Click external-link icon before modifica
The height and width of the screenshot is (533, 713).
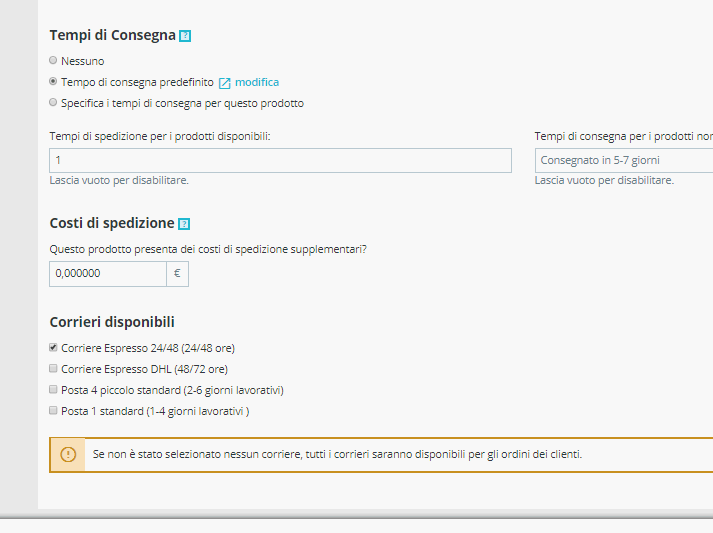click(224, 83)
